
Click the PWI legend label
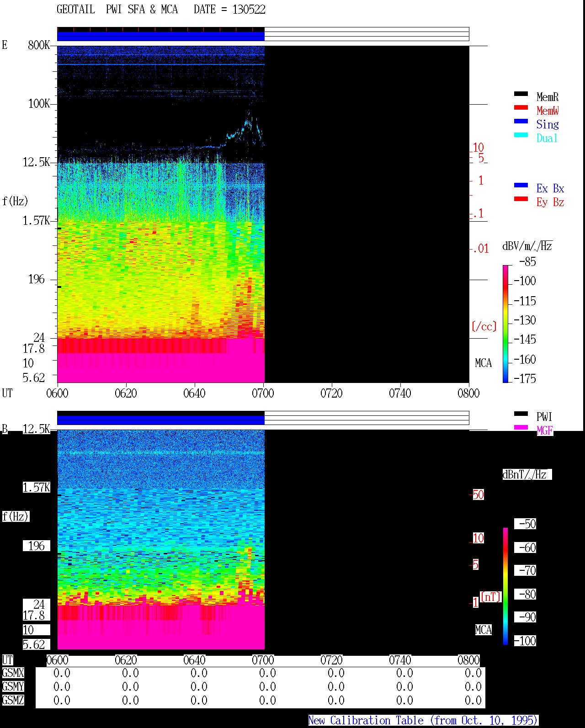point(544,417)
